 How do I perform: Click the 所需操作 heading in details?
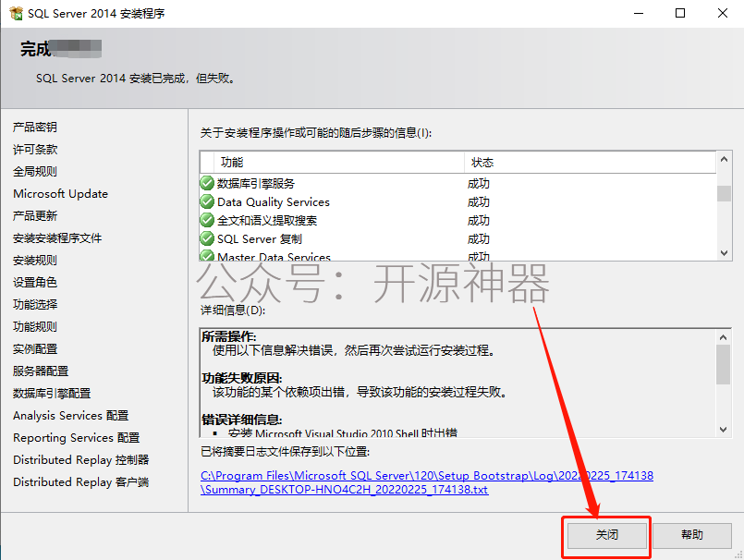pos(229,336)
